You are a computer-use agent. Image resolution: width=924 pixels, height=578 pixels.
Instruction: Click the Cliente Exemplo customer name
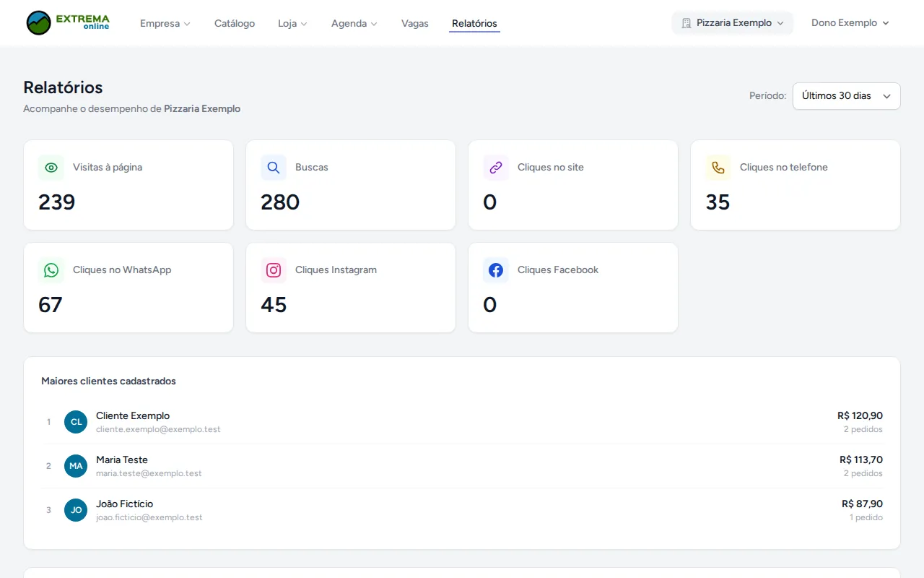coord(133,416)
